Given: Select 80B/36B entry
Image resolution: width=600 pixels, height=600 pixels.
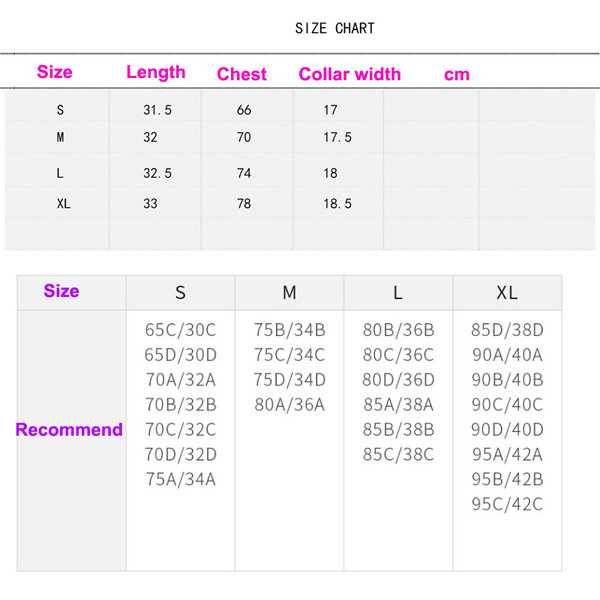Looking at the screenshot, I should (x=398, y=330).
